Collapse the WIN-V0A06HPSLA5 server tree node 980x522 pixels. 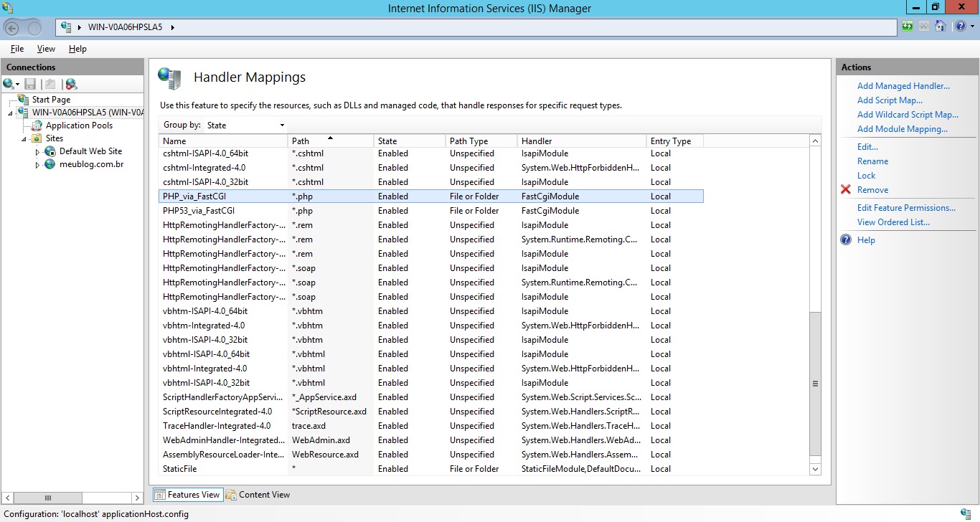coord(11,113)
